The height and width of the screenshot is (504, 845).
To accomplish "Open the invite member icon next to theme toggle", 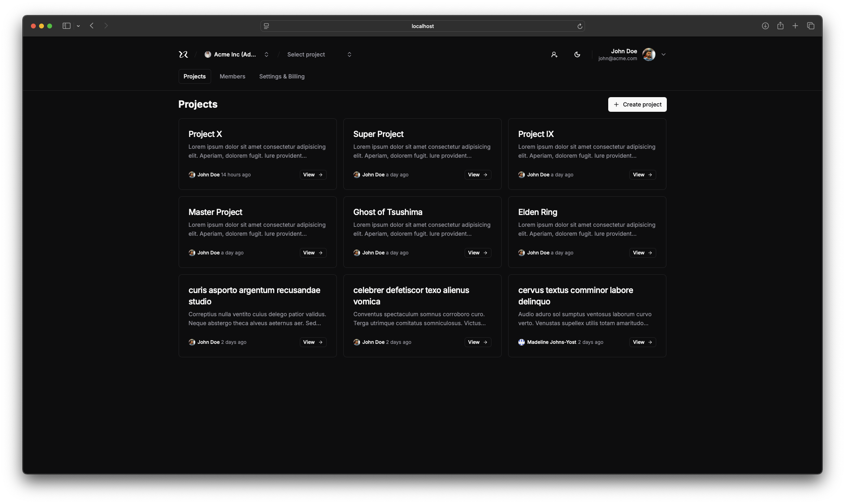I will pyautogui.click(x=554, y=54).
